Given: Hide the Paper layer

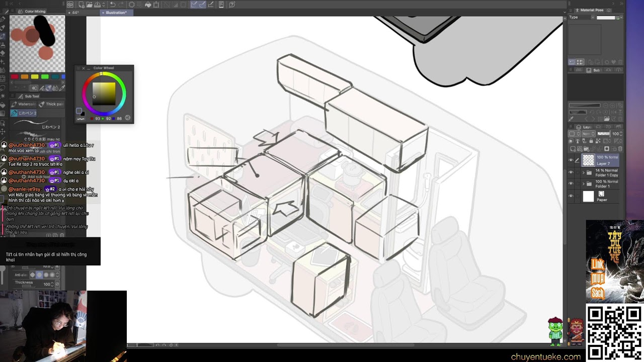Looking at the screenshot, I should pos(571,196).
